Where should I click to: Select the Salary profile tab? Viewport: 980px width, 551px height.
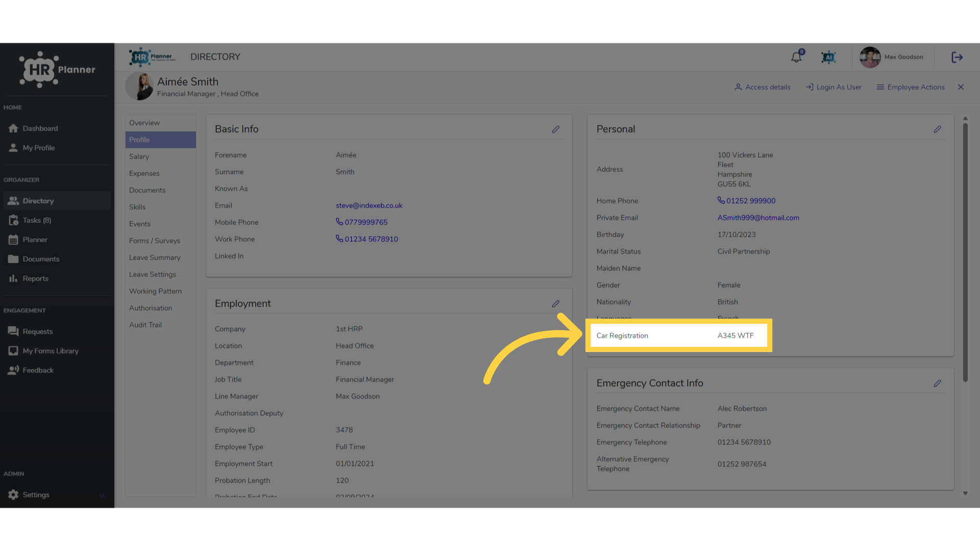point(161,157)
